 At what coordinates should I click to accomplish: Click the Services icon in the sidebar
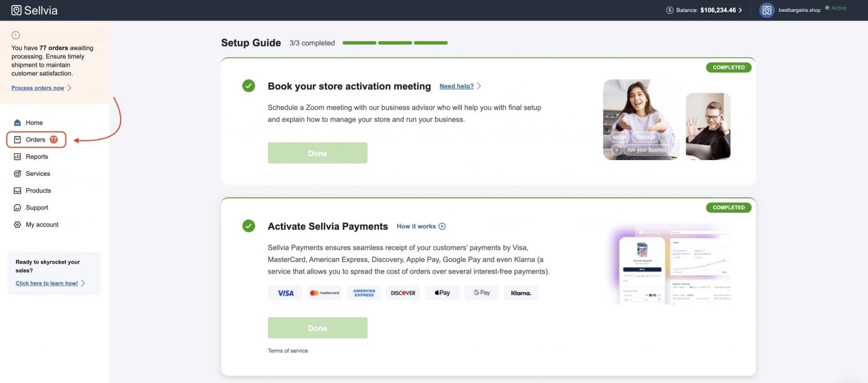[17, 173]
